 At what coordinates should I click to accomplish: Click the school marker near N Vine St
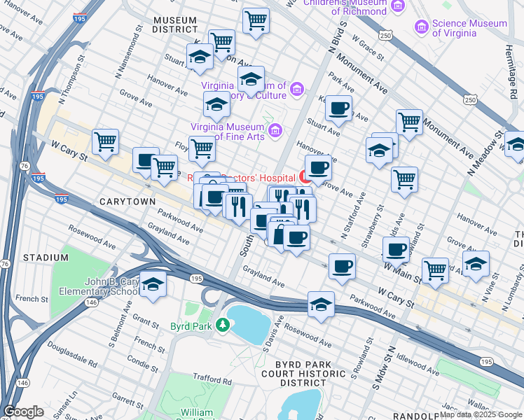pos(476,265)
